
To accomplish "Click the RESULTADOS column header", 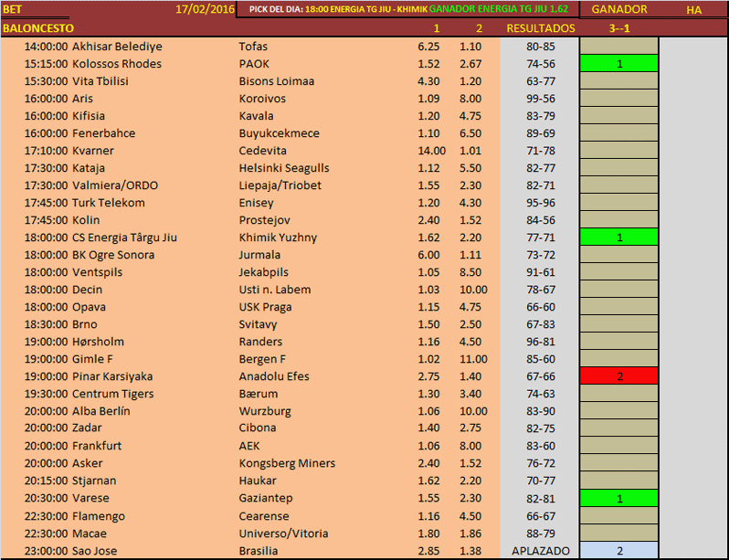I will [540, 28].
